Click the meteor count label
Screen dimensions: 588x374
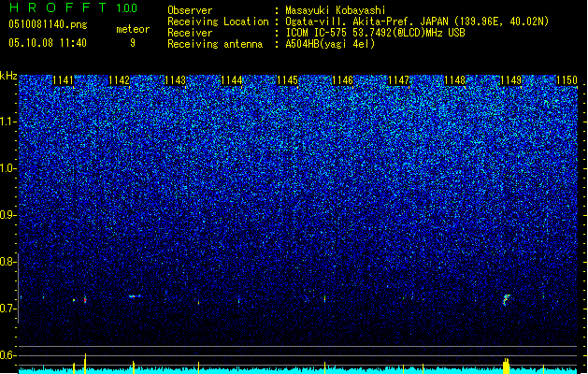pos(133,29)
